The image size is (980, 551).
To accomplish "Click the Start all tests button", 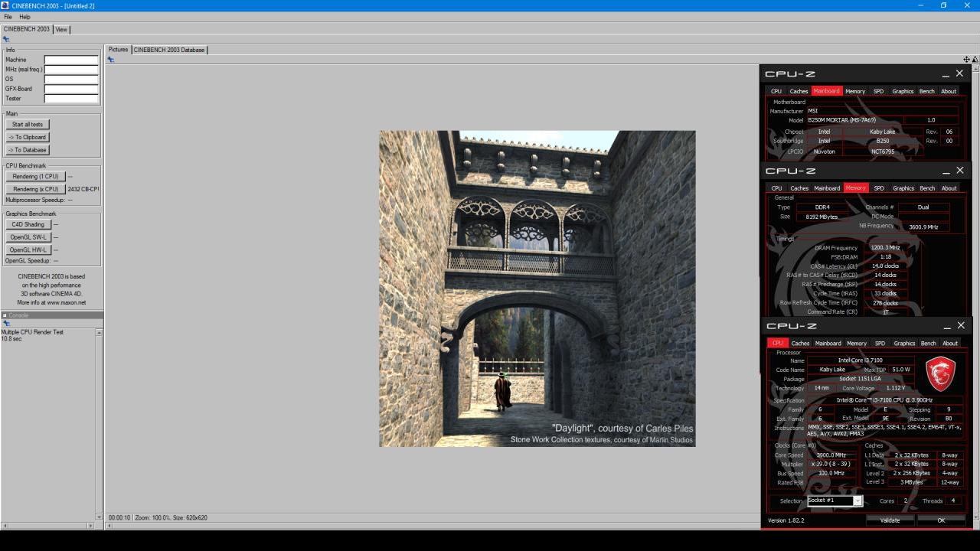I will (x=28, y=124).
